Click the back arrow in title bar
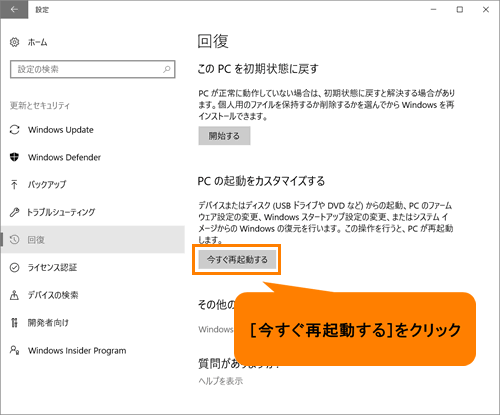Screen dimensions: 500x415 pos(14,9)
